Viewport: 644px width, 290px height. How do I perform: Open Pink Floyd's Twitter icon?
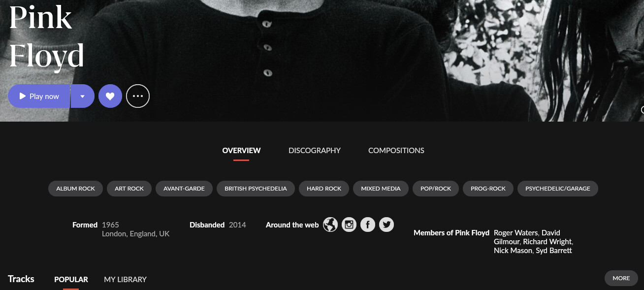tap(386, 225)
